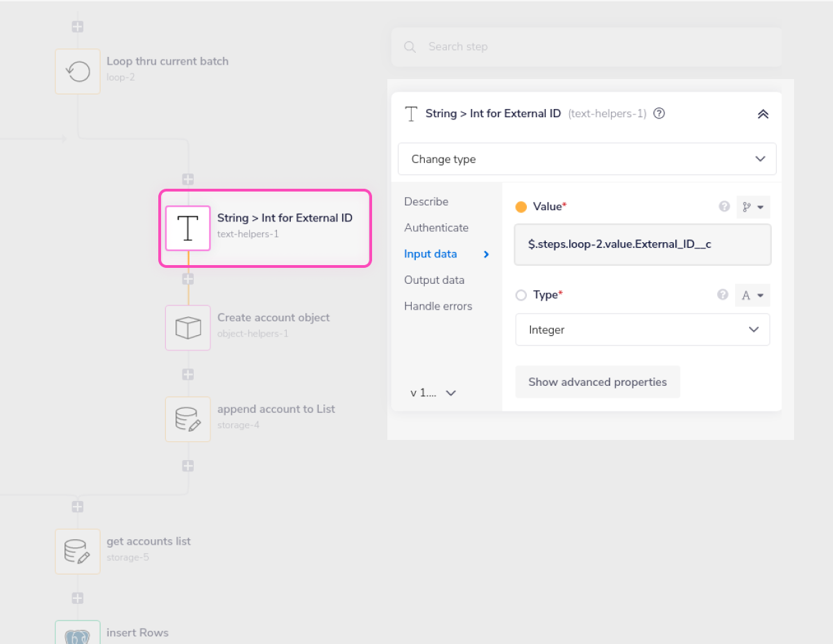Image resolution: width=833 pixels, height=644 pixels.
Task: Click the get accounts list storage icon
Action: [x=78, y=552]
